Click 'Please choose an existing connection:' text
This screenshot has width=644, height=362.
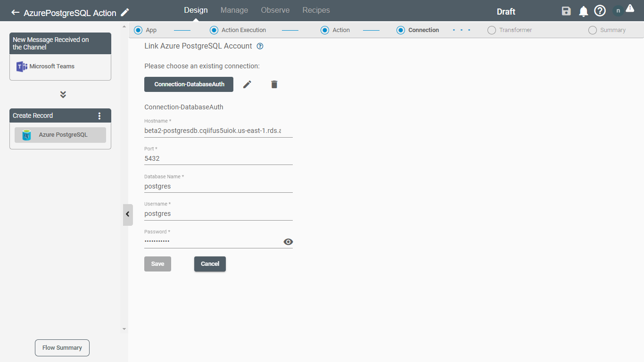tap(202, 66)
